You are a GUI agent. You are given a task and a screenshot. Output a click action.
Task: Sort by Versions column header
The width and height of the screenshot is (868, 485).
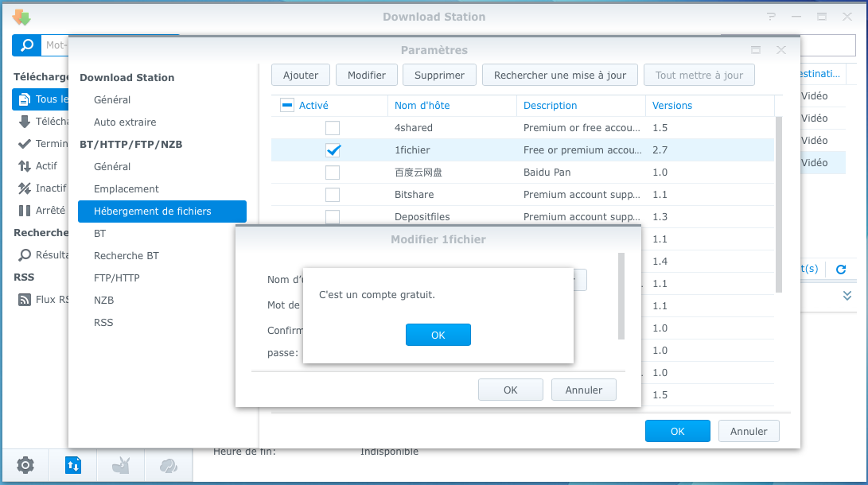point(671,106)
